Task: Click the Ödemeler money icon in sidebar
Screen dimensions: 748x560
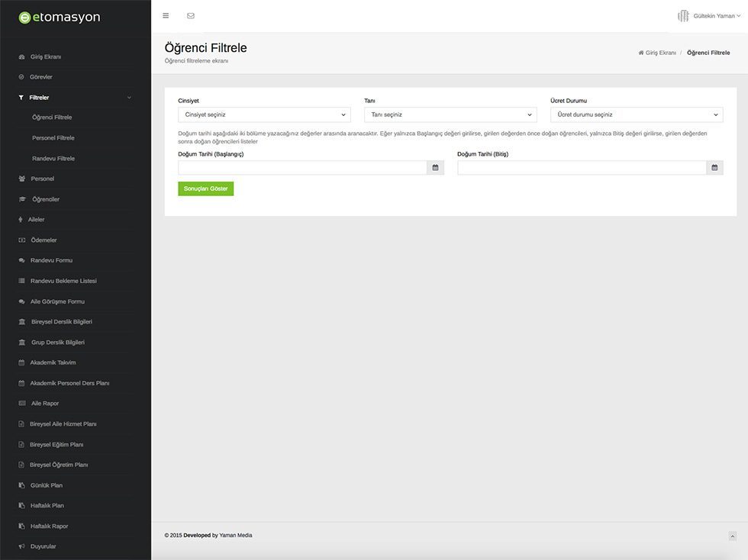Action: [21, 240]
